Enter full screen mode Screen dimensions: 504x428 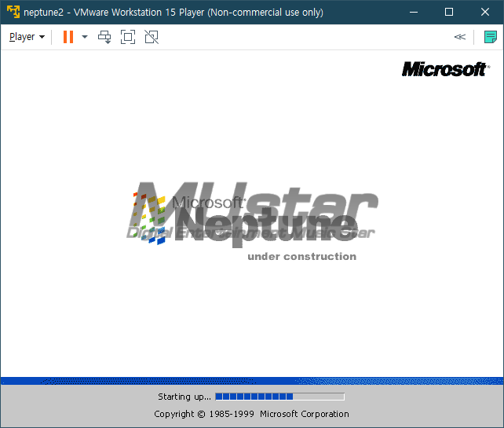128,37
